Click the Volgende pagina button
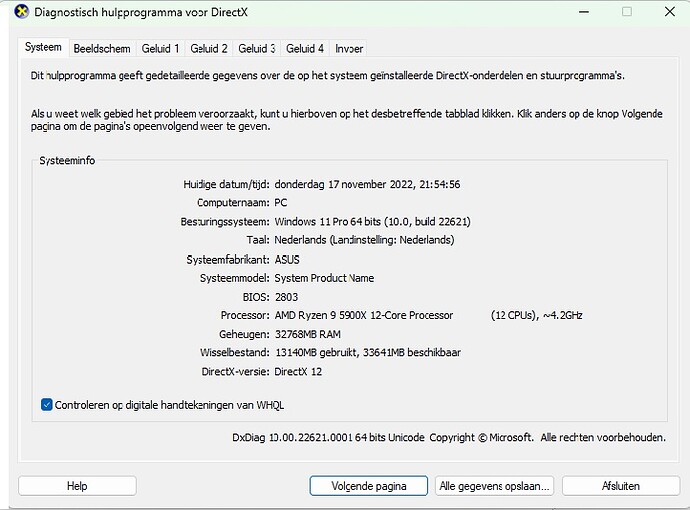The image size is (690, 510). coord(369,486)
